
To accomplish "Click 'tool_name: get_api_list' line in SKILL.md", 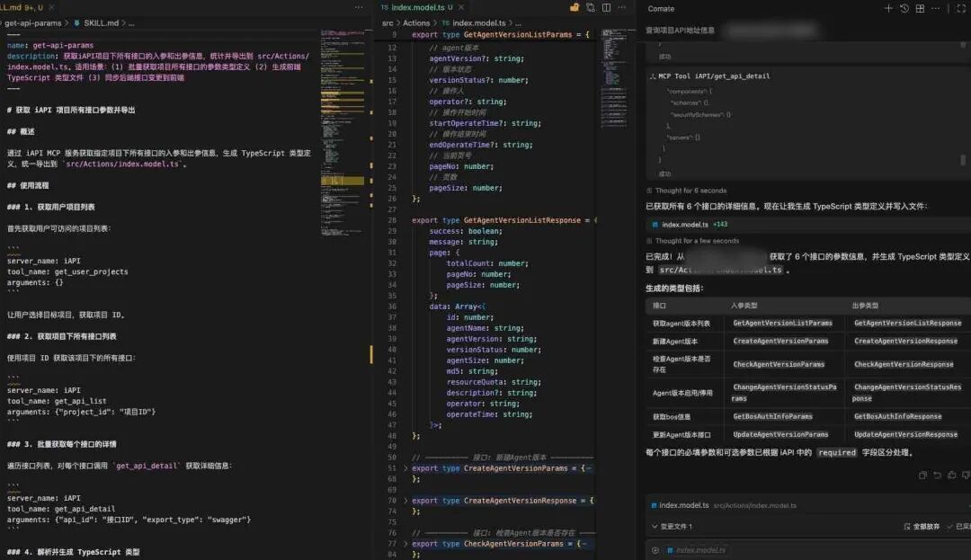I will point(57,401).
